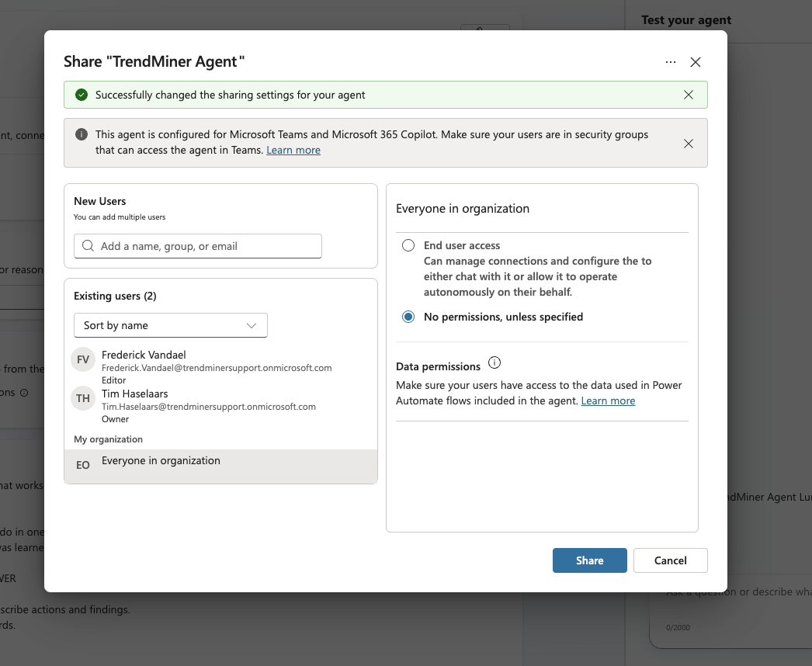Click the Share button
Screen dimensions: 812x666
pos(590,560)
